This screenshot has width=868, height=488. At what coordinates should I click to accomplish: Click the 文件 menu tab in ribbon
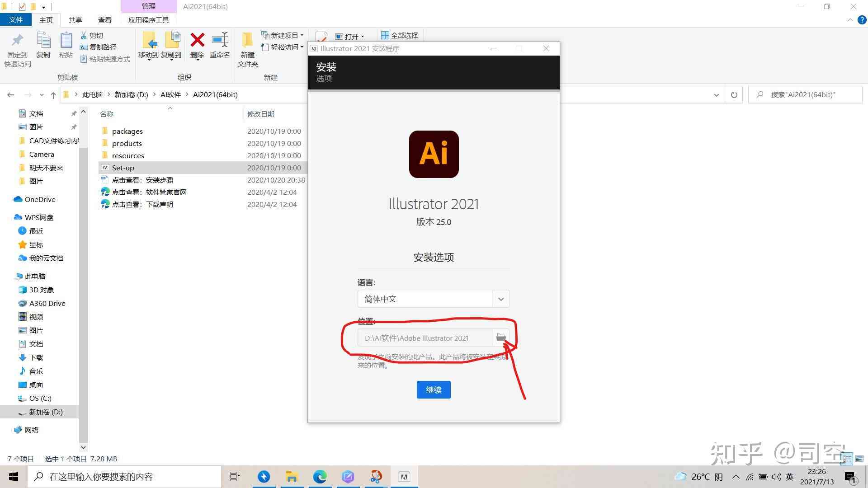pyautogui.click(x=17, y=20)
